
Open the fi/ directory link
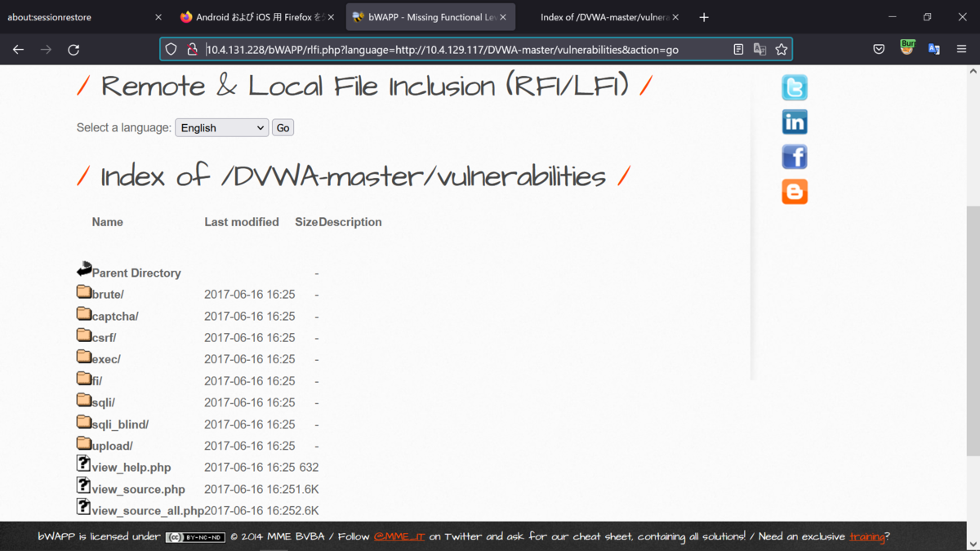point(97,381)
